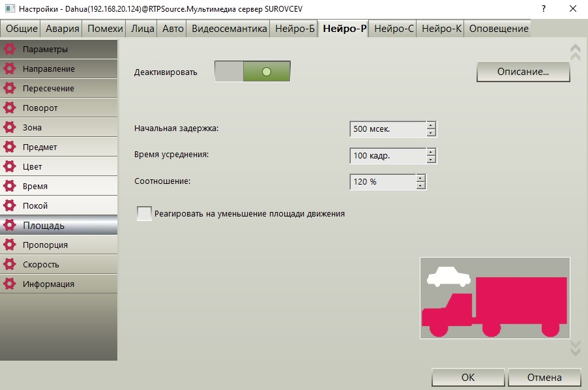This screenshot has width=588, height=390.
Task: Click gear icon beside Направление
Action: [x=9, y=68]
